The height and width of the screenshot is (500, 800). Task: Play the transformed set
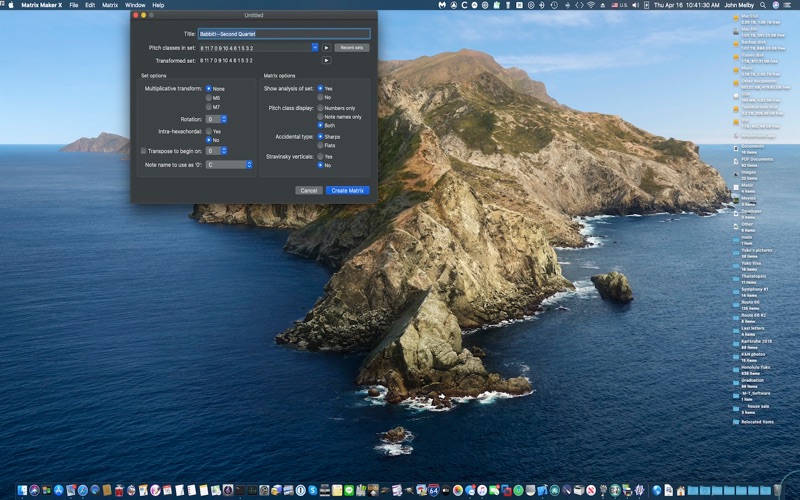pyautogui.click(x=326, y=60)
